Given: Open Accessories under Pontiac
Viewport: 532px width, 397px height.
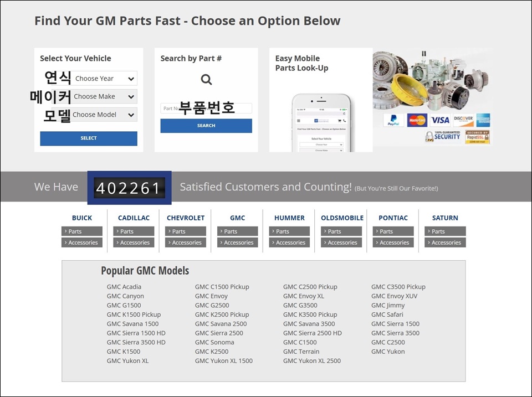Looking at the screenshot, I should [393, 243].
